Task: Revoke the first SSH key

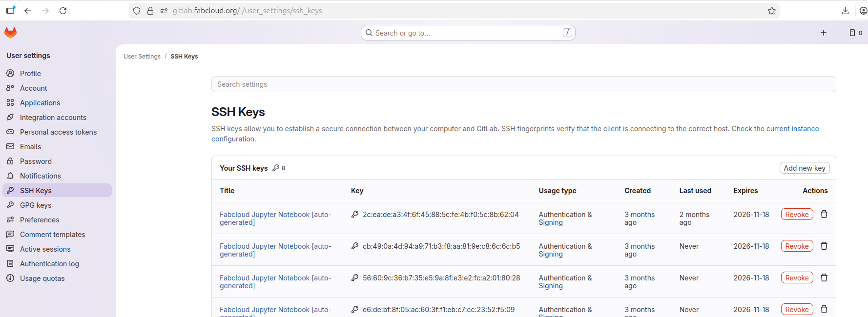Action: (x=797, y=215)
